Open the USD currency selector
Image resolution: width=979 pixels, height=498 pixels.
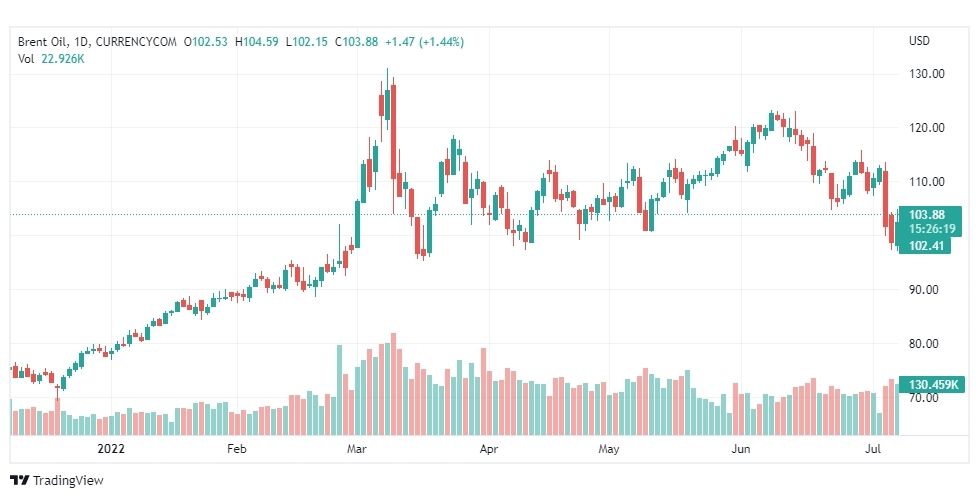tap(919, 41)
